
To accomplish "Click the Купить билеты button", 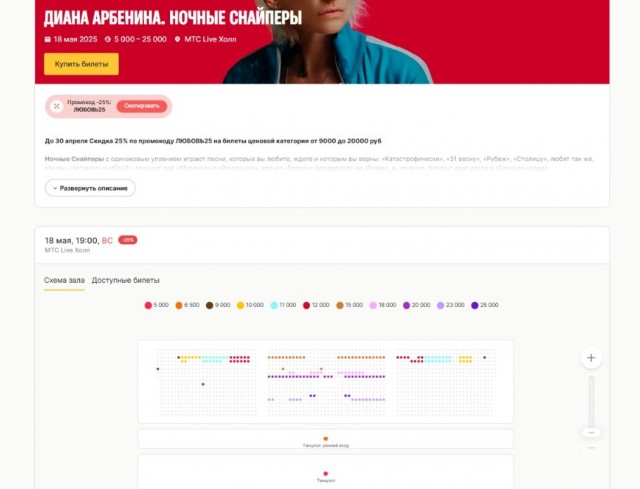I will (x=81, y=64).
